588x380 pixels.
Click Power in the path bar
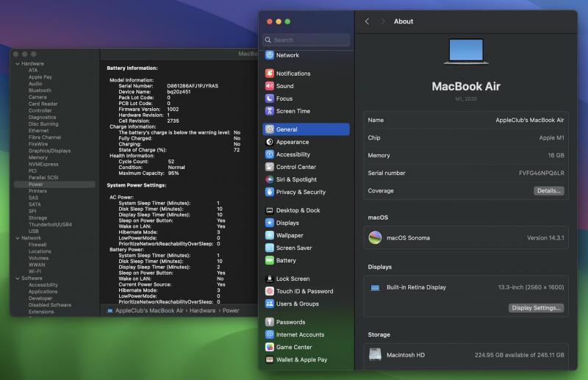231,311
